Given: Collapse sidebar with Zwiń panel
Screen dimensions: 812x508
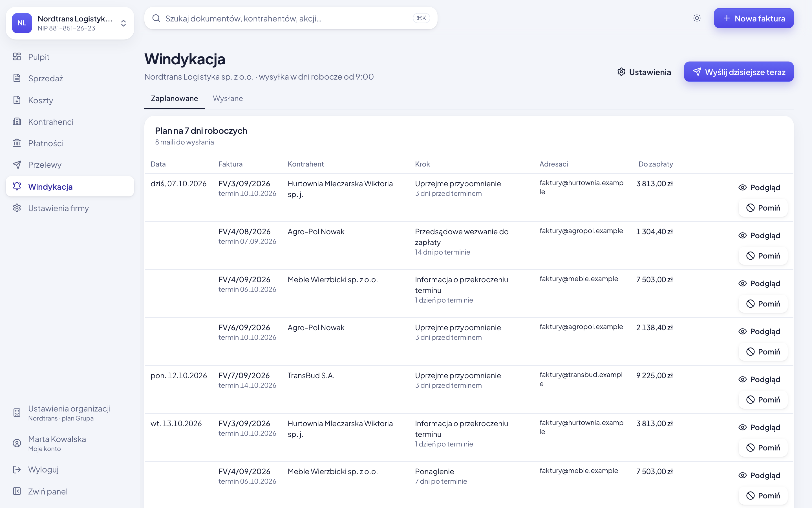Looking at the screenshot, I should [x=70, y=492].
